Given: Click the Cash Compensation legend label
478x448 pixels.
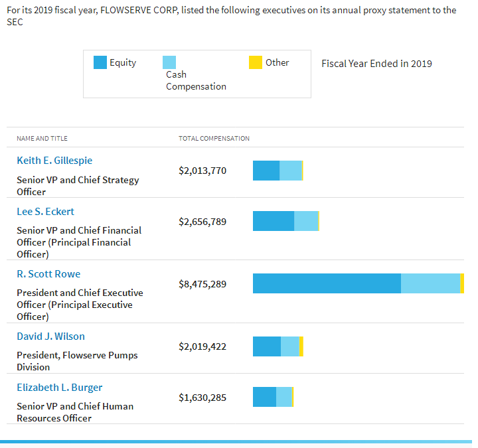Looking at the screenshot, I should pyautogui.click(x=196, y=80).
